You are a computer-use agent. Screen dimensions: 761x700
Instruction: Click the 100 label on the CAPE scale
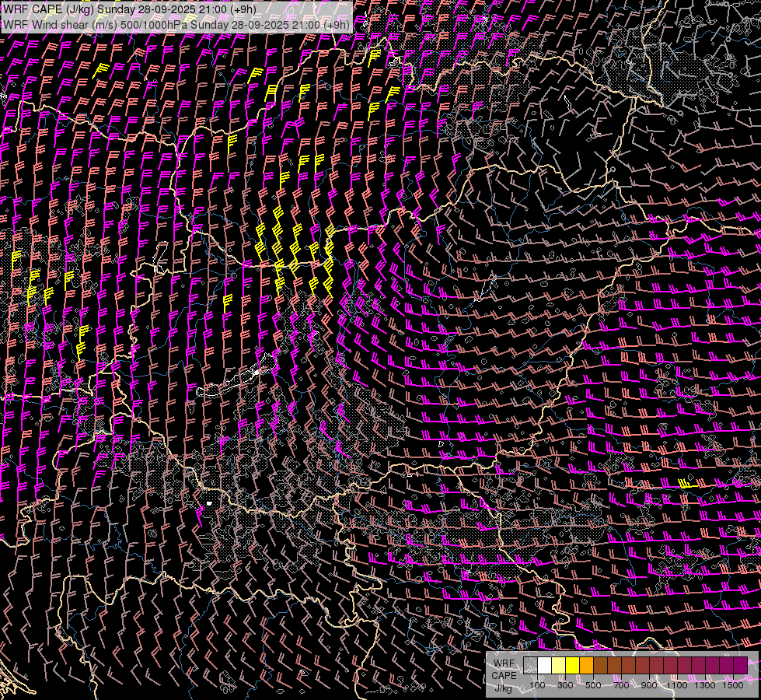click(x=537, y=685)
